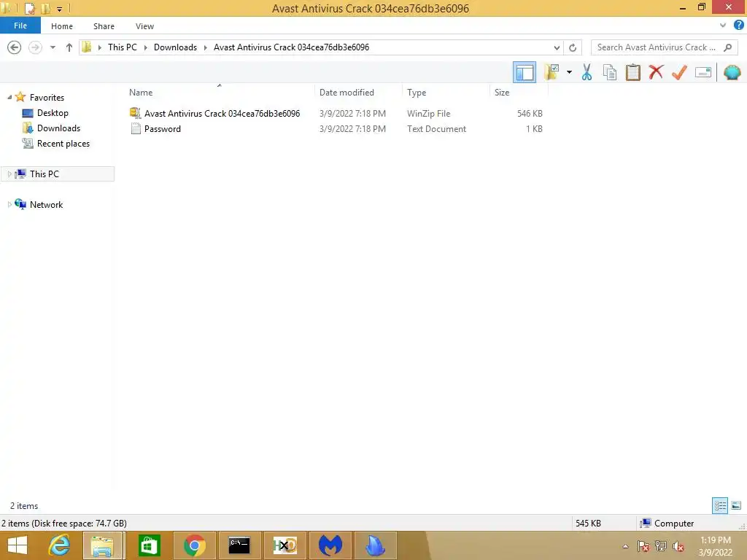Open Command Prompt taskbar icon
Screen dimensions: 747x560
pos(239,545)
